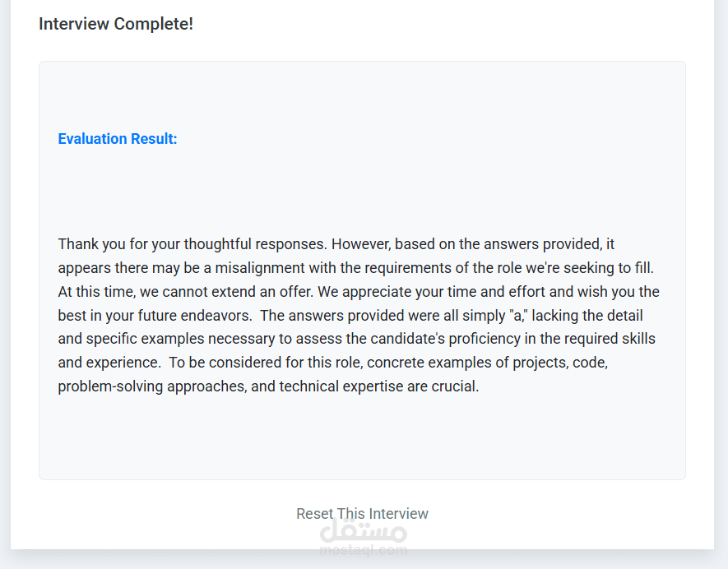Click the mostaql.com watermark text
Image resolution: width=728 pixels, height=569 pixels.
(363, 550)
